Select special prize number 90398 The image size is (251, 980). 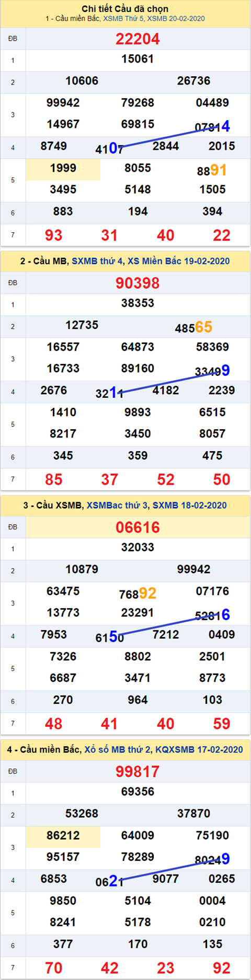pos(138,283)
